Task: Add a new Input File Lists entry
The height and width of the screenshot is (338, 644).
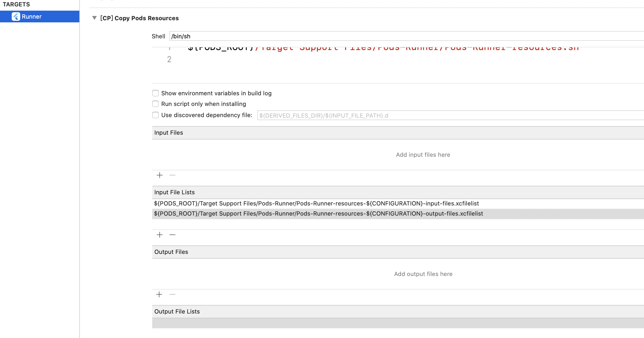Action: [160, 235]
